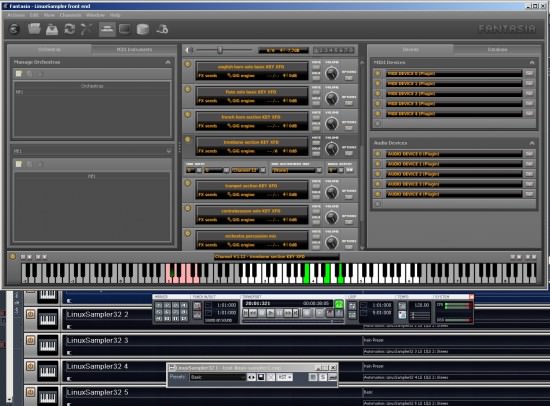Toggle power of french horn section channel

[188, 114]
